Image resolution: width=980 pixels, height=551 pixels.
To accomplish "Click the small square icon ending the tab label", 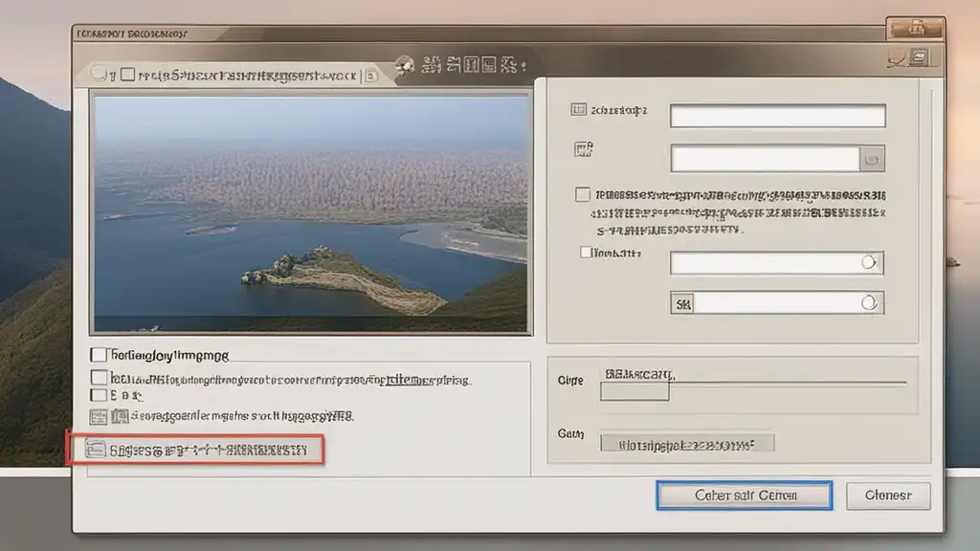I will click(371, 77).
